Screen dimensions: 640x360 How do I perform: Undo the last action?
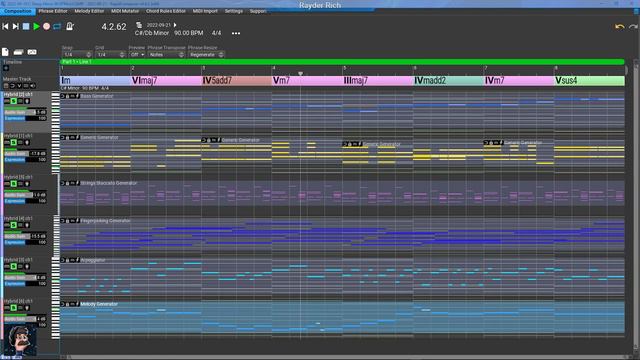[620, 27]
